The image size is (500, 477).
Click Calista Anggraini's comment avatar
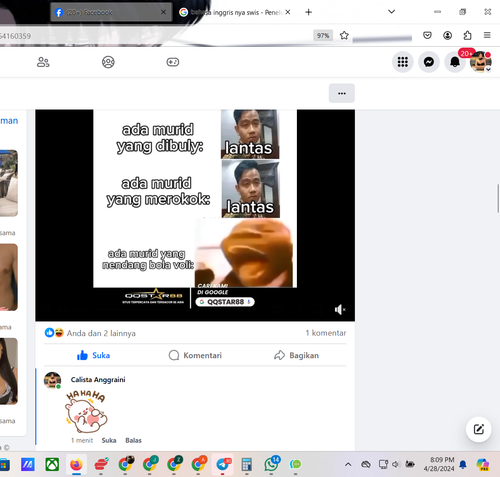52,380
